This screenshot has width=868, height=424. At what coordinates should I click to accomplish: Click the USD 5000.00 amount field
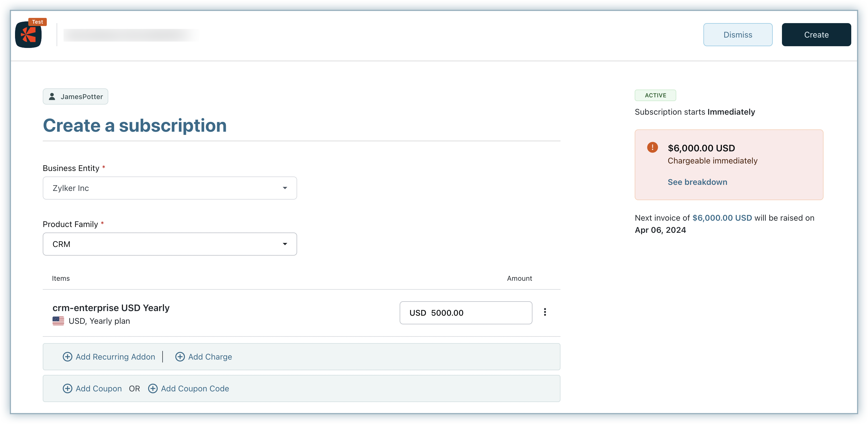[465, 313]
